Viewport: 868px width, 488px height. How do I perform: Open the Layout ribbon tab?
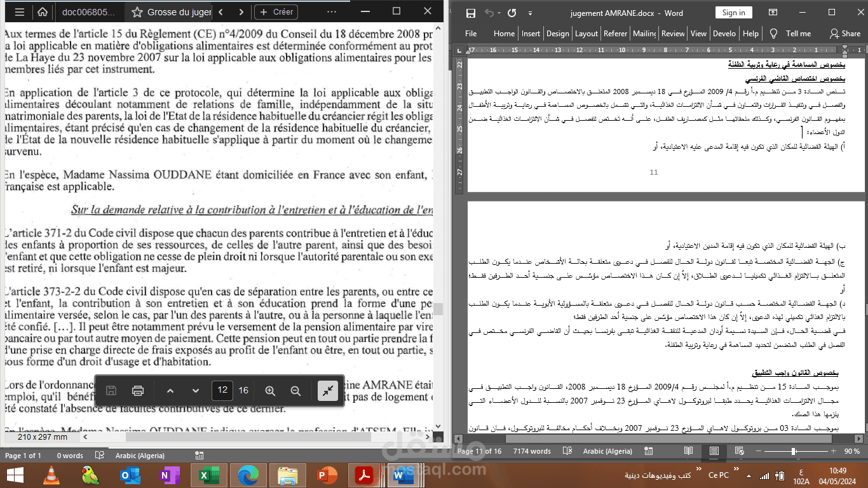[587, 34]
